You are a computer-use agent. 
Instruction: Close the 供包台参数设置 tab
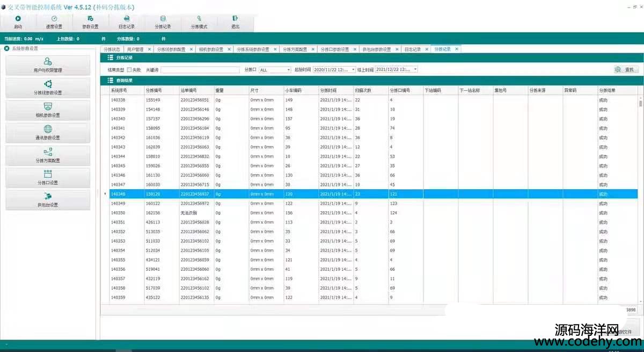397,49
